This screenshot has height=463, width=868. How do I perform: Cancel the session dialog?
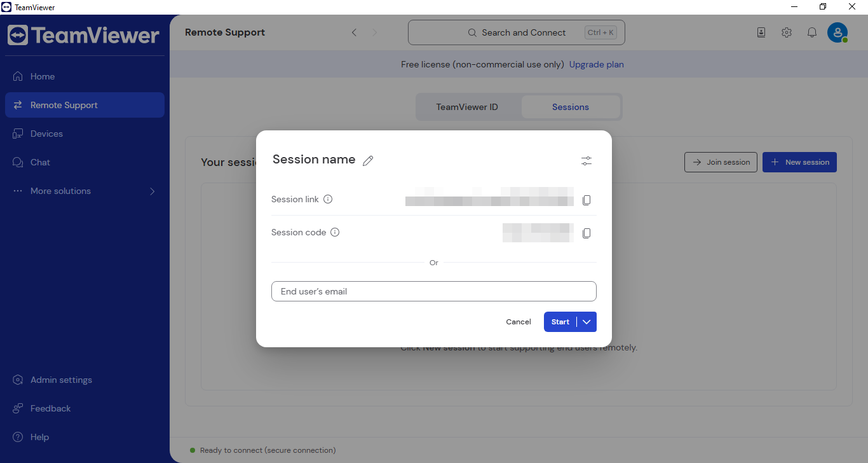click(518, 322)
